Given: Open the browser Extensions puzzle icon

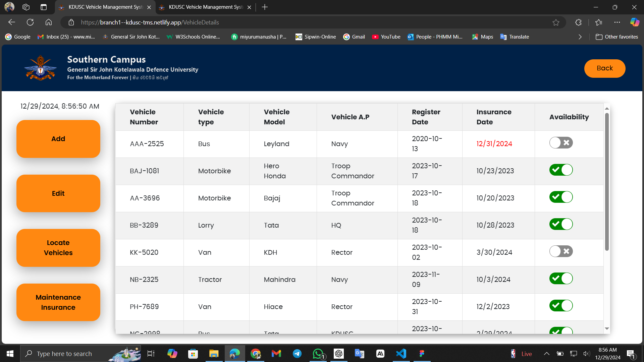Looking at the screenshot, I should click(578, 22).
